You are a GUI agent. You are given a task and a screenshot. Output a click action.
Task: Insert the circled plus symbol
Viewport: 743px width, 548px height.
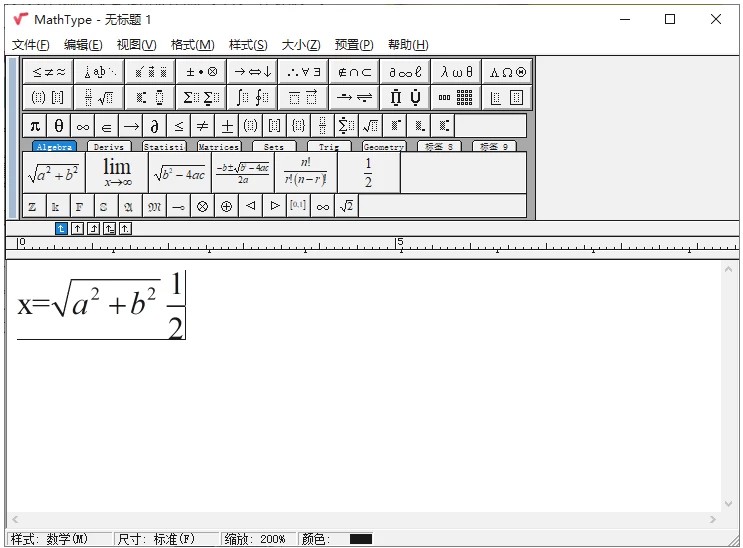tap(226, 206)
